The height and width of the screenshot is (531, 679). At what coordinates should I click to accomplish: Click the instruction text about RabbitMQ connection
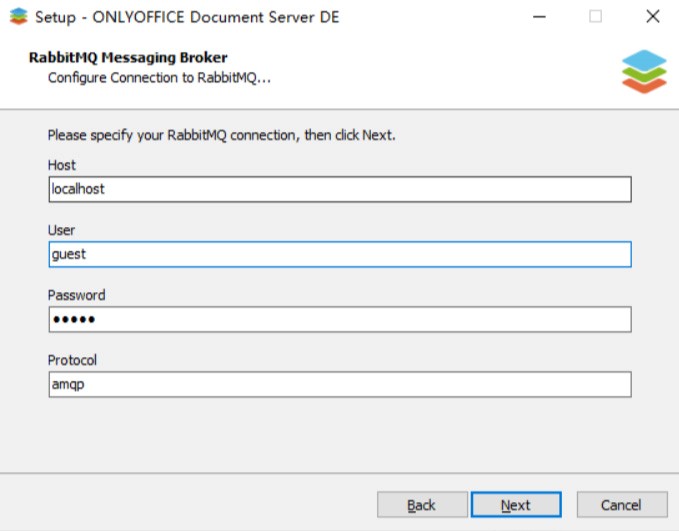(x=222, y=135)
